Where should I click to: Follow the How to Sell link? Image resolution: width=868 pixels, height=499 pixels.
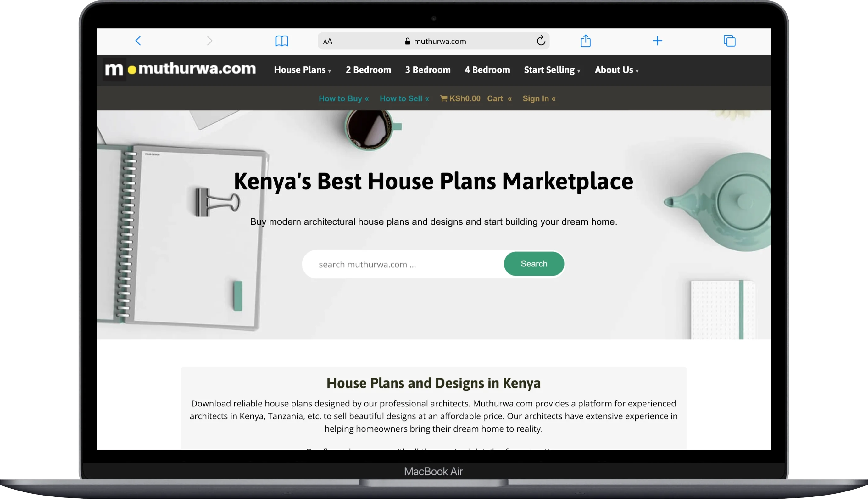(404, 99)
